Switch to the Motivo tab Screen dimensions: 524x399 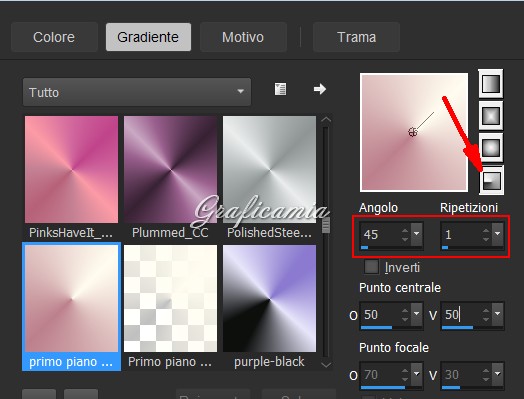click(x=243, y=37)
